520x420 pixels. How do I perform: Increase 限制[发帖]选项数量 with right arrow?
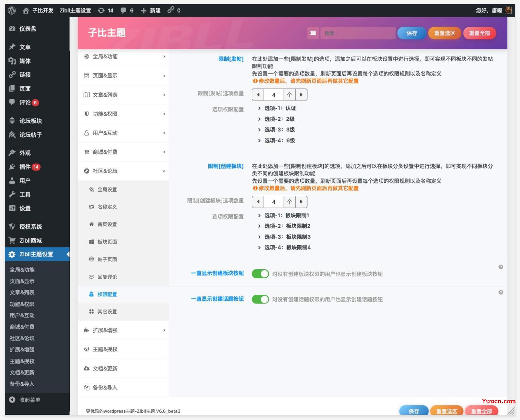[301, 95]
